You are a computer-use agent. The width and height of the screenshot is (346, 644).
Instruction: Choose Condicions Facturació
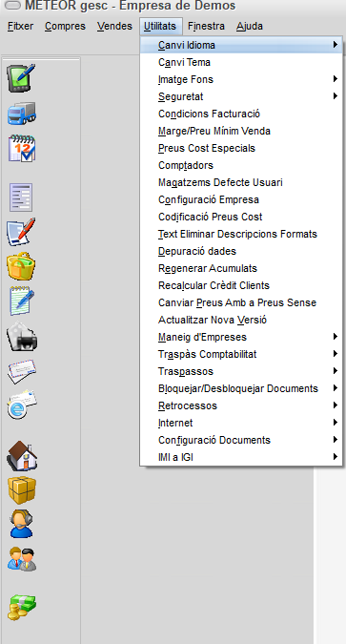pyautogui.click(x=241, y=114)
